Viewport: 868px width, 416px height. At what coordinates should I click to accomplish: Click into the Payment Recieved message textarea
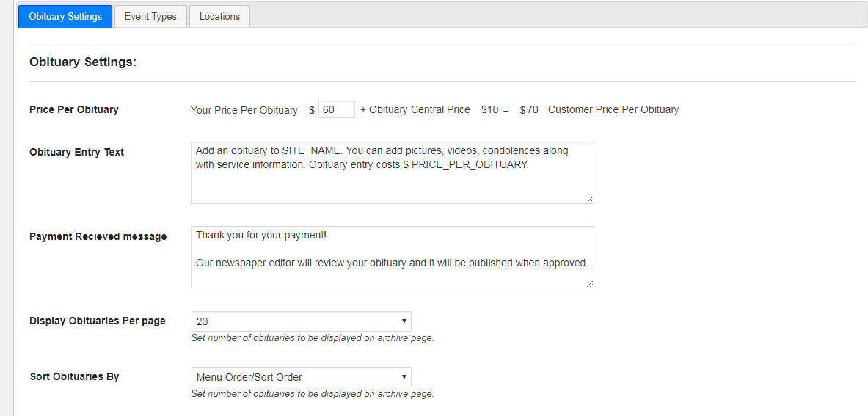(x=392, y=257)
